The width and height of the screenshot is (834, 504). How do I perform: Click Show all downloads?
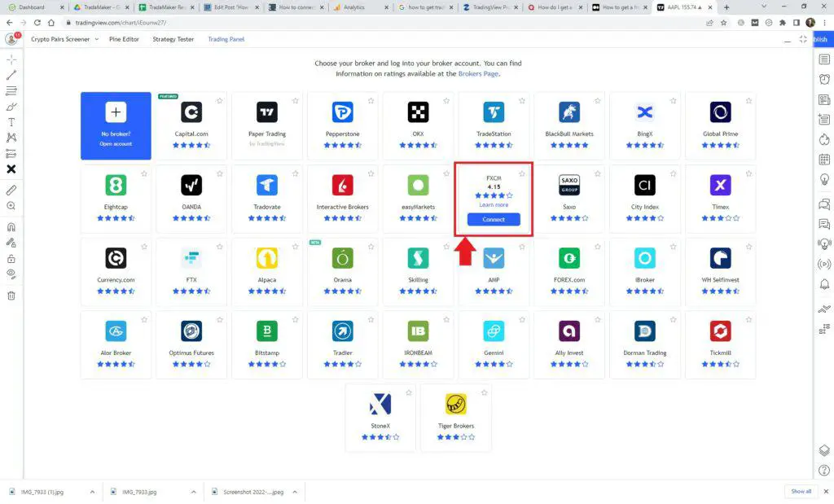point(801,491)
